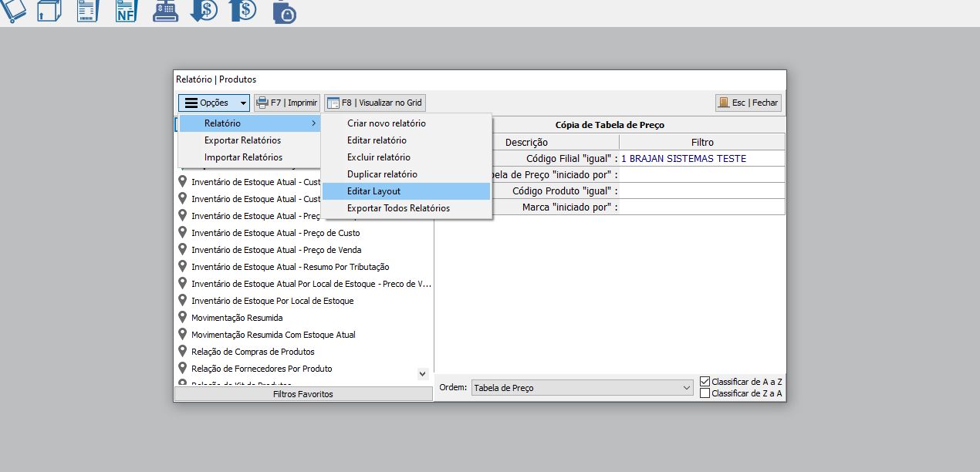Click the NF invoice document icon
Viewport: 980px width, 472px height.
pos(126,10)
